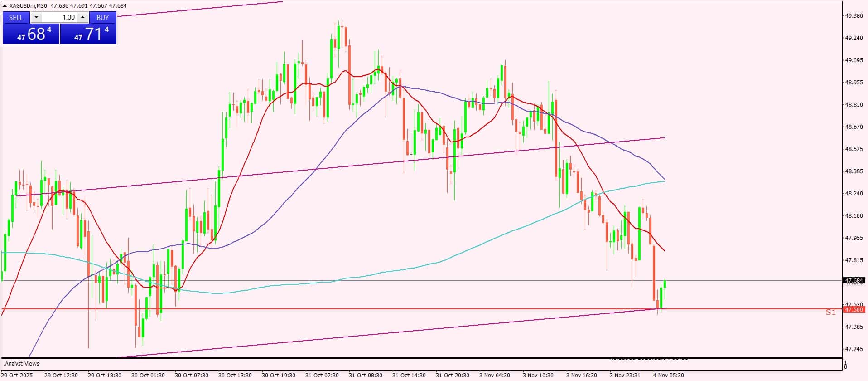Image resolution: width=868 pixels, height=381 pixels.
Task: Click the buy price tile showing 47.71
Action: [88, 34]
